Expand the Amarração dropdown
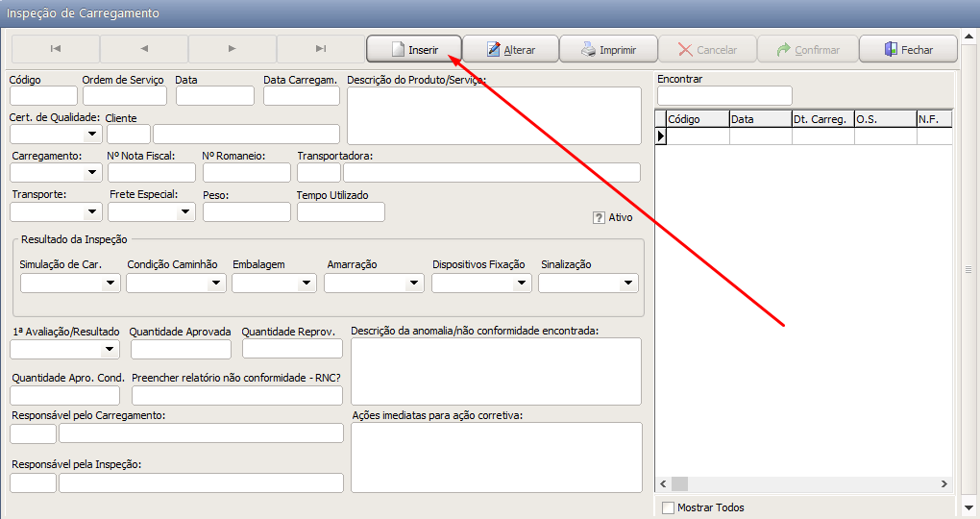 click(x=414, y=283)
